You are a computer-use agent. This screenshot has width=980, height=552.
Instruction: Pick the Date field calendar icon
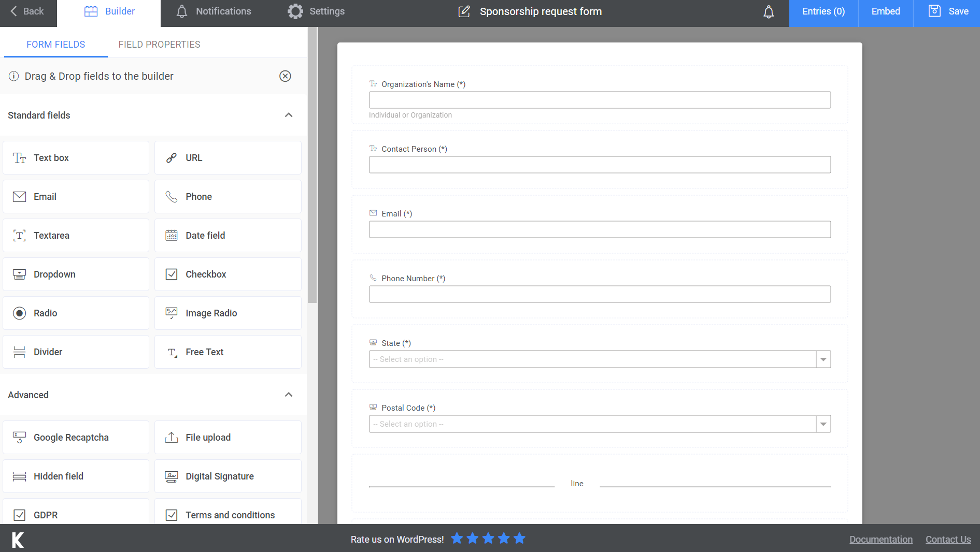tap(172, 236)
